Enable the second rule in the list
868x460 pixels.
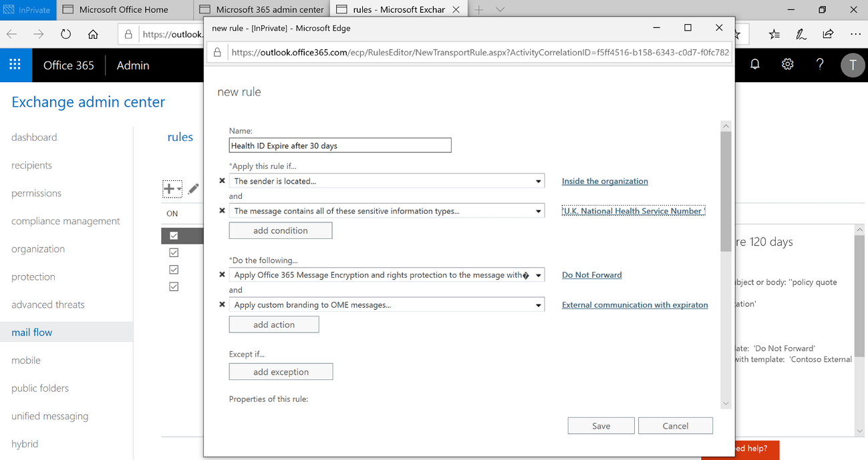[174, 252]
